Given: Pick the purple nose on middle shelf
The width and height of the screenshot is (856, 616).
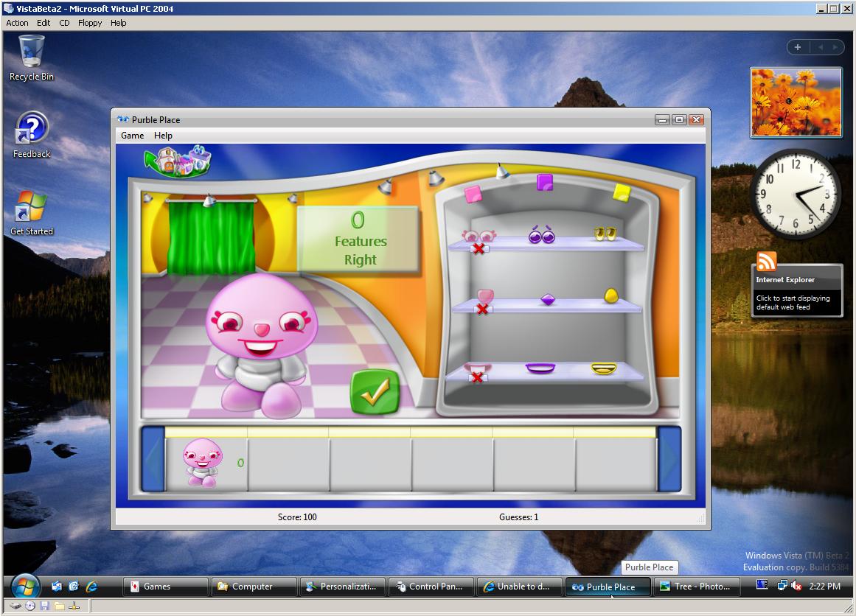Looking at the screenshot, I should tap(548, 300).
